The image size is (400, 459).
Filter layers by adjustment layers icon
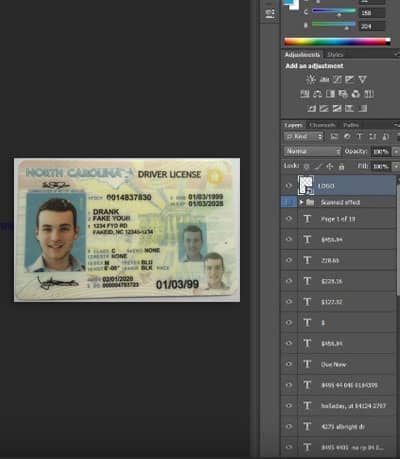(x=347, y=136)
